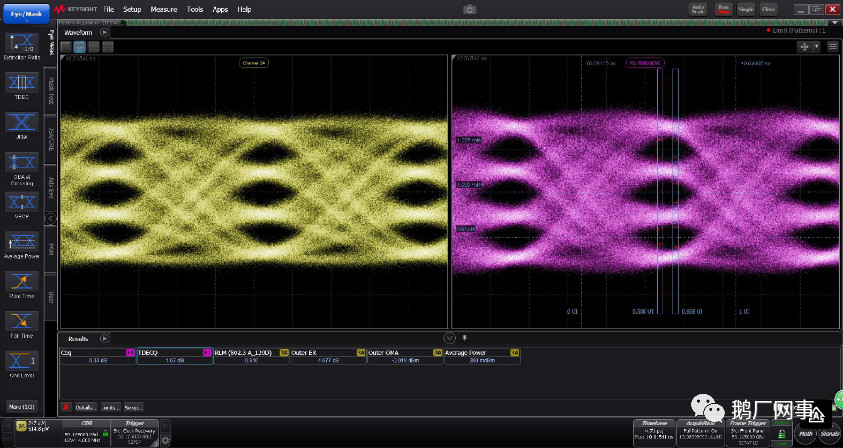Expand the Waveform panel arrow
The height and width of the screenshot is (448, 843).
(105, 33)
